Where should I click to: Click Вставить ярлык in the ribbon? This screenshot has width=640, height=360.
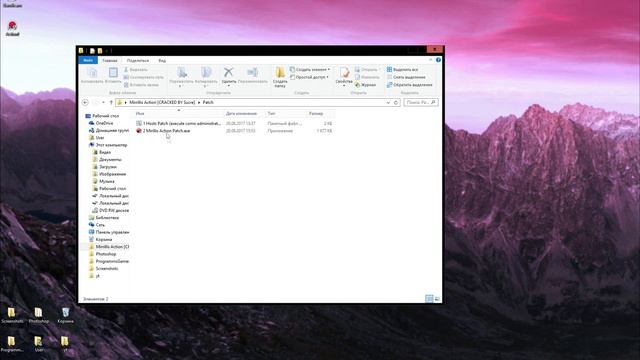141,85
